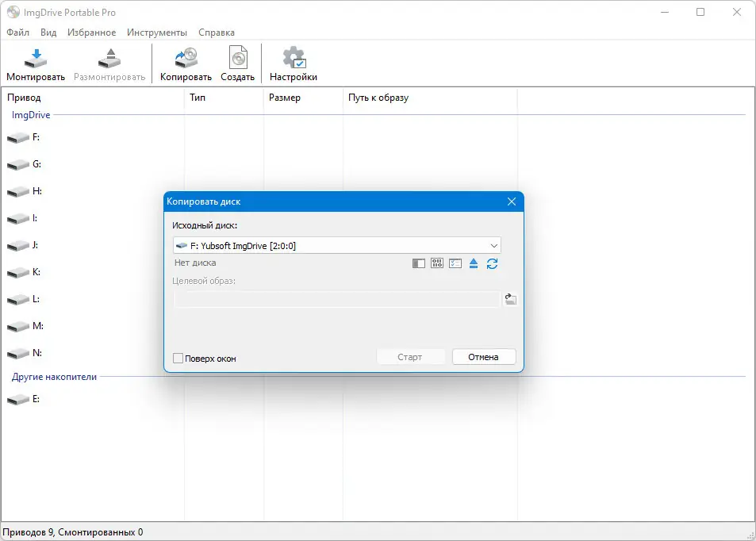Click the Тип column header
The image size is (756, 541).
[224, 98]
